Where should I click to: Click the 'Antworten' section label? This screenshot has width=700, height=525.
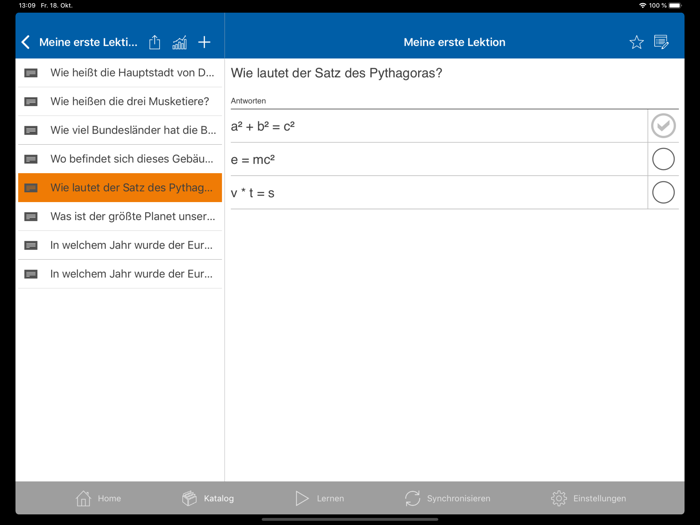pyautogui.click(x=248, y=101)
